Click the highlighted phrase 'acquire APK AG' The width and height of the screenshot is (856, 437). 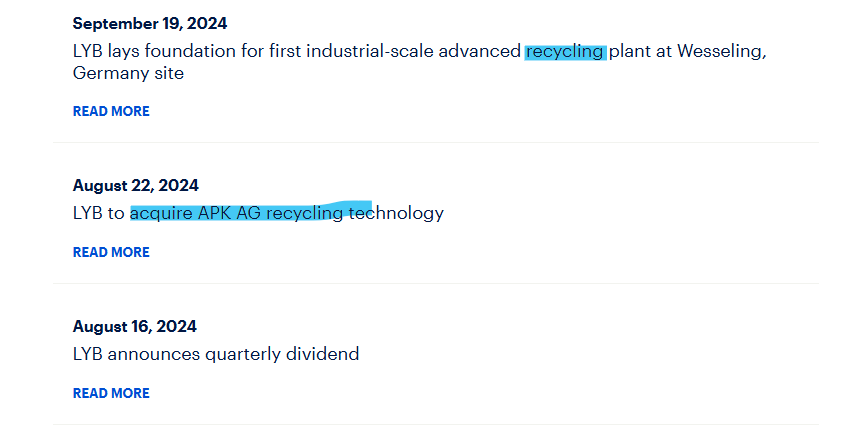[x=195, y=213]
